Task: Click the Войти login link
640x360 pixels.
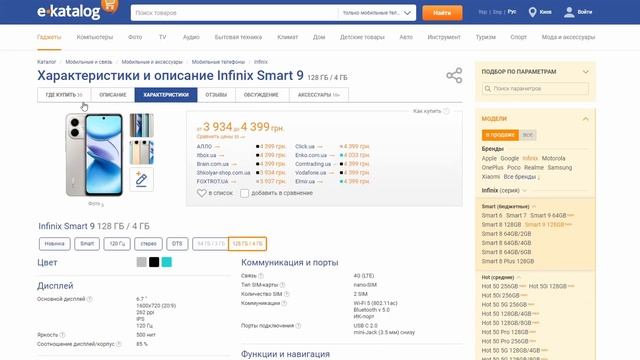Action: tap(585, 12)
